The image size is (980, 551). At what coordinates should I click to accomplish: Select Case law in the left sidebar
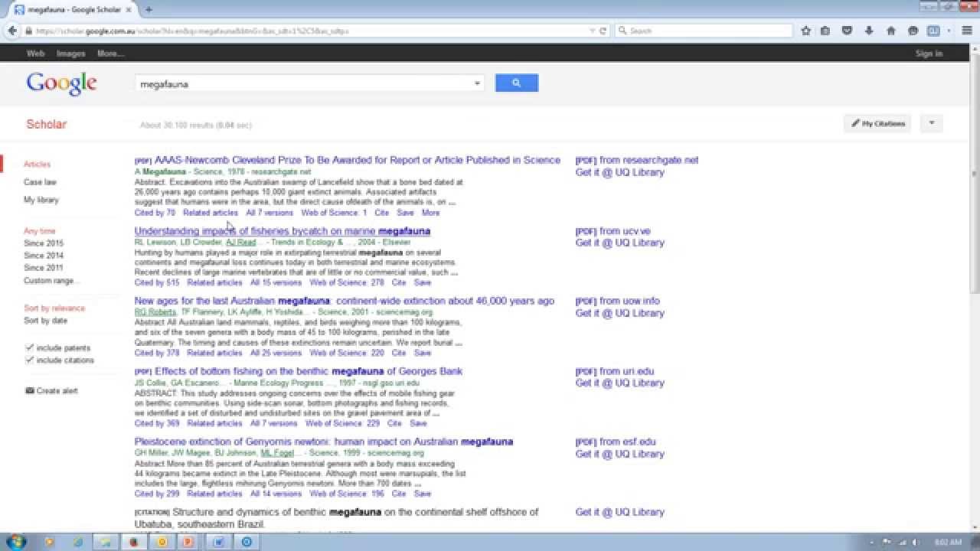40,182
